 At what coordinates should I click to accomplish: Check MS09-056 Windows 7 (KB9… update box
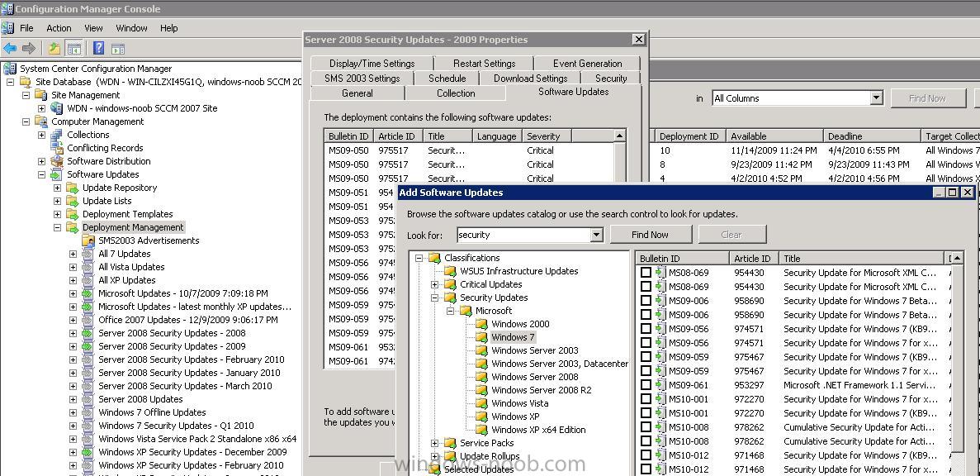646,329
